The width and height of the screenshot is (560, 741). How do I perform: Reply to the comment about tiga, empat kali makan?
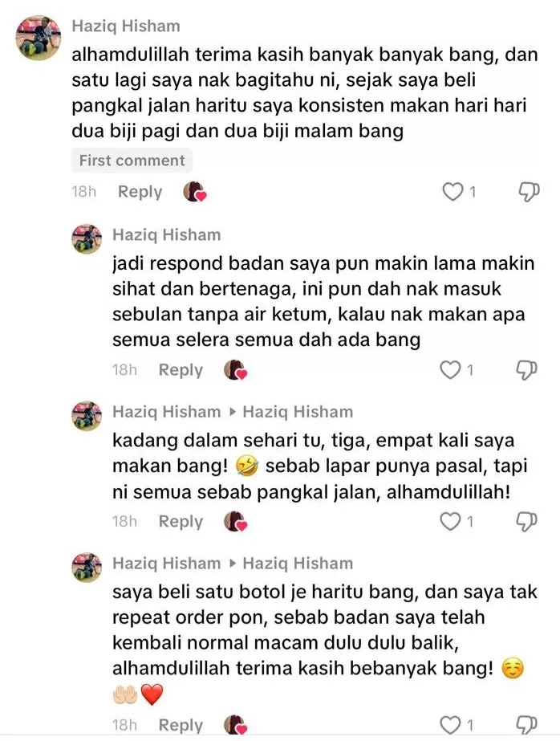click(x=181, y=521)
